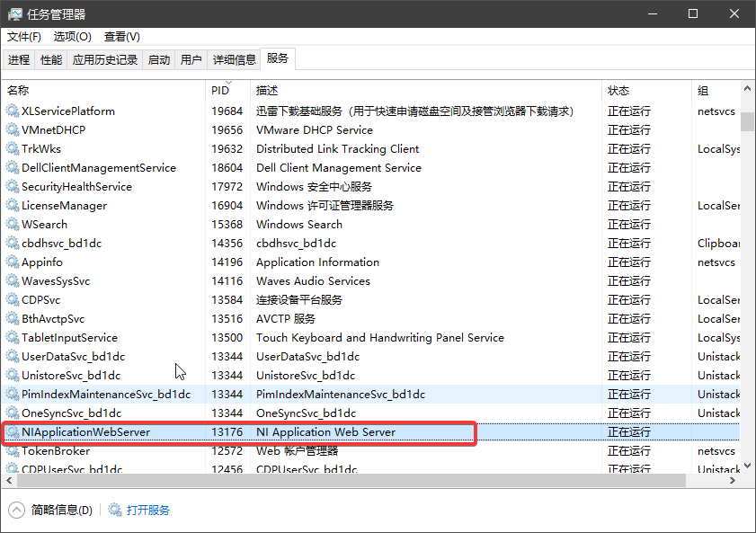Select the XLServicePlatform service name
The image size is (756, 533).
coord(68,111)
